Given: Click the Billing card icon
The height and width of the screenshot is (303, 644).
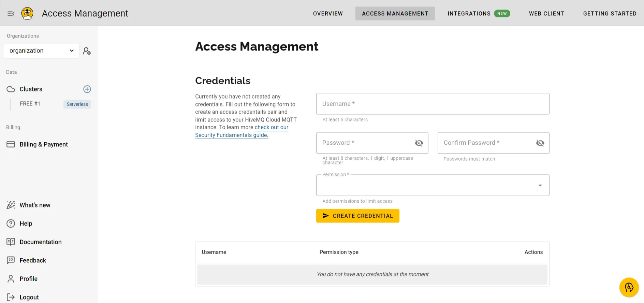Looking at the screenshot, I should click(11, 144).
